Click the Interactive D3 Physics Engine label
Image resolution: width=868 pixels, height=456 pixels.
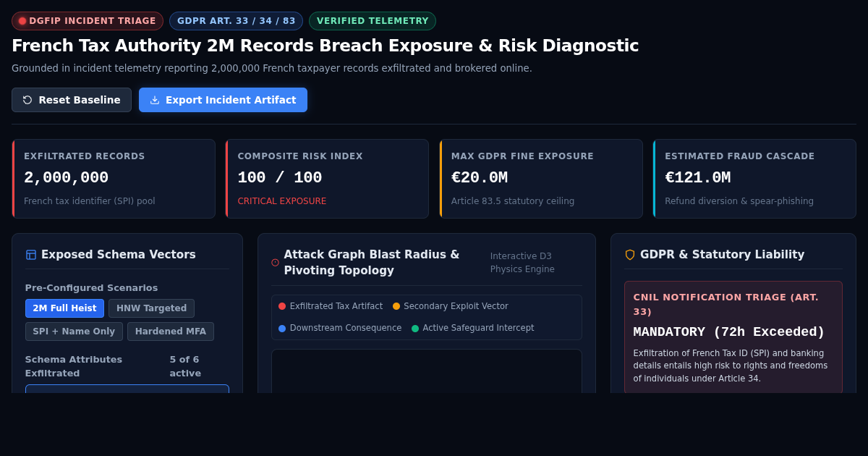click(522, 263)
